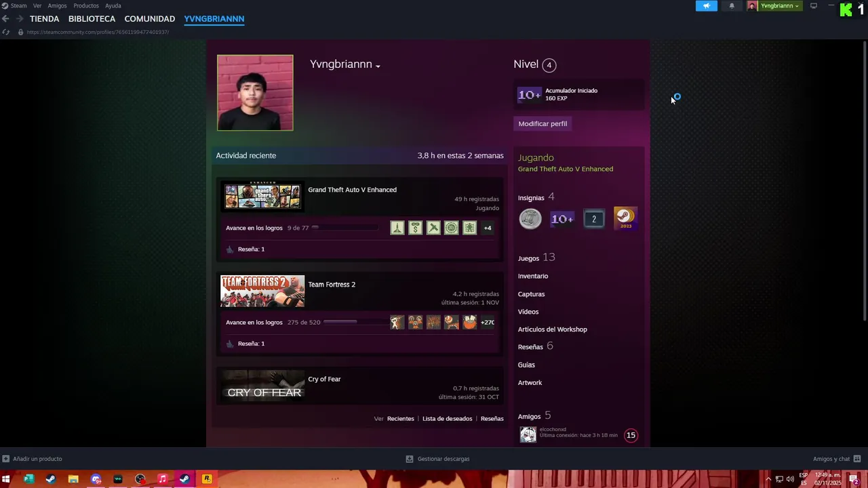This screenshot has width=868, height=488.
Task: Open the Music app in taskbar
Action: (162, 479)
